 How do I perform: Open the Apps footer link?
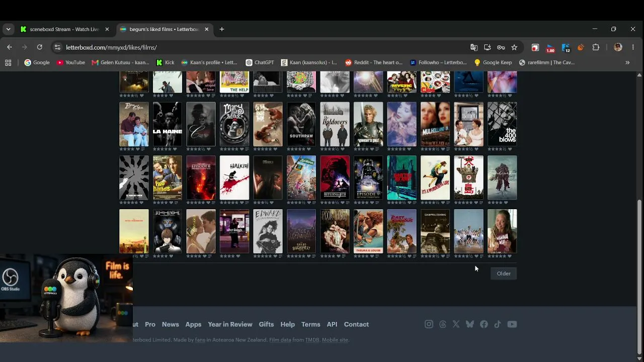click(193, 324)
